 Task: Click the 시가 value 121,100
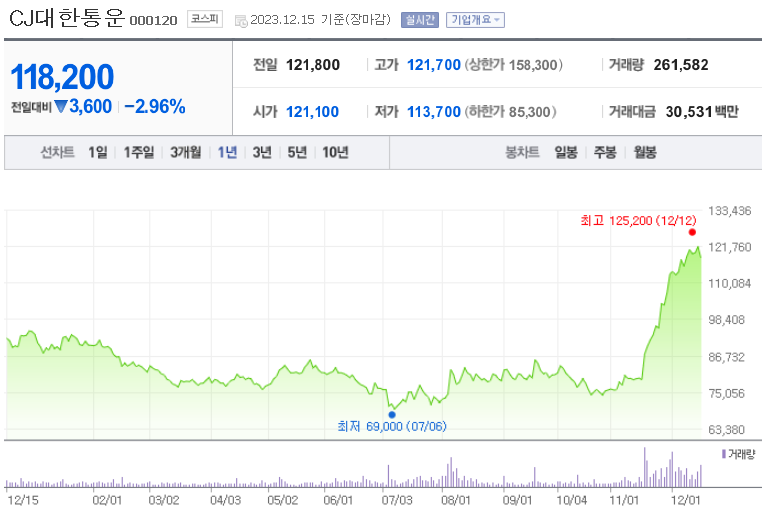tap(312, 112)
